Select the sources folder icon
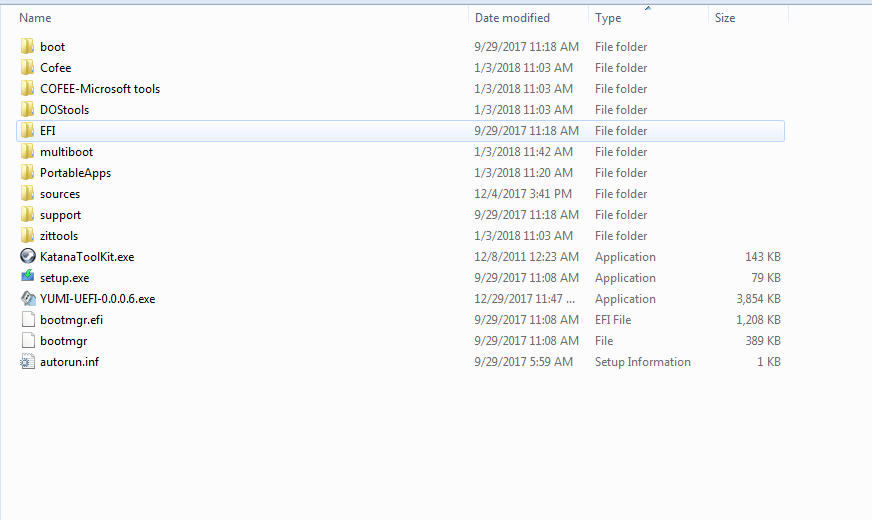 tap(27, 194)
